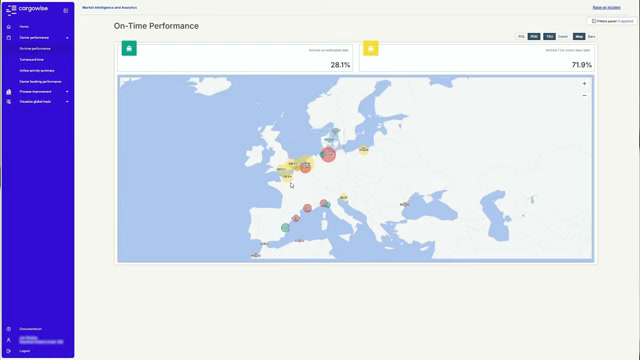Open Documentation link in sidebar
Image resolution: width=640 pixels, height=360 pixels.
[31, 329]
